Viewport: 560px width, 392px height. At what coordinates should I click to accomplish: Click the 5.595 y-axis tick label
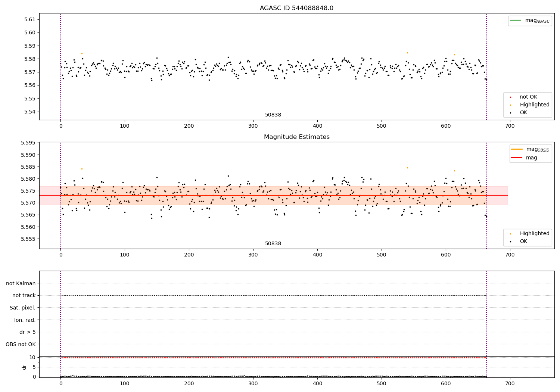(28, 143)
